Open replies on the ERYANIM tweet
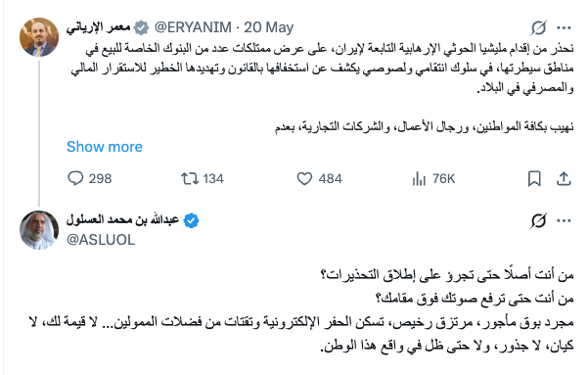The height and width of the screenshot is (375, 588). tap(90, 178)
